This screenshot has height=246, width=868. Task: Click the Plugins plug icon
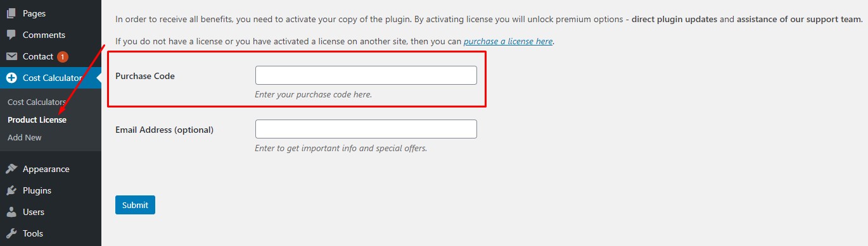[11, 190]
